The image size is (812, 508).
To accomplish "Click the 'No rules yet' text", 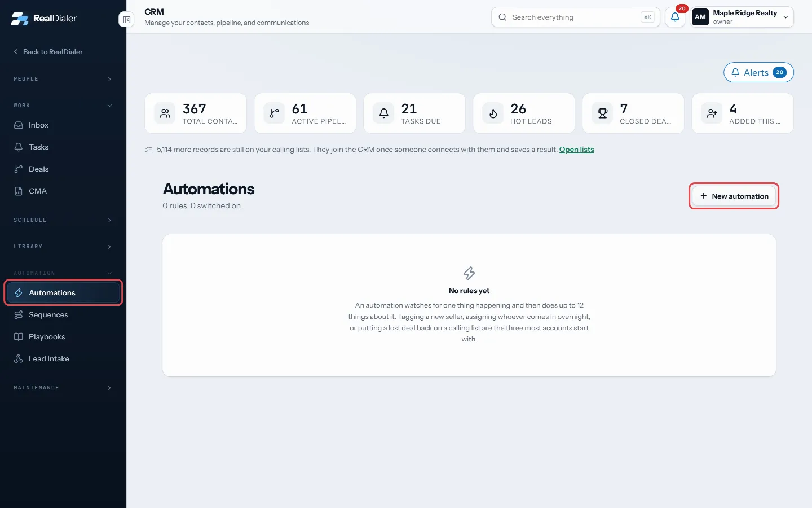I will [469, 291].
